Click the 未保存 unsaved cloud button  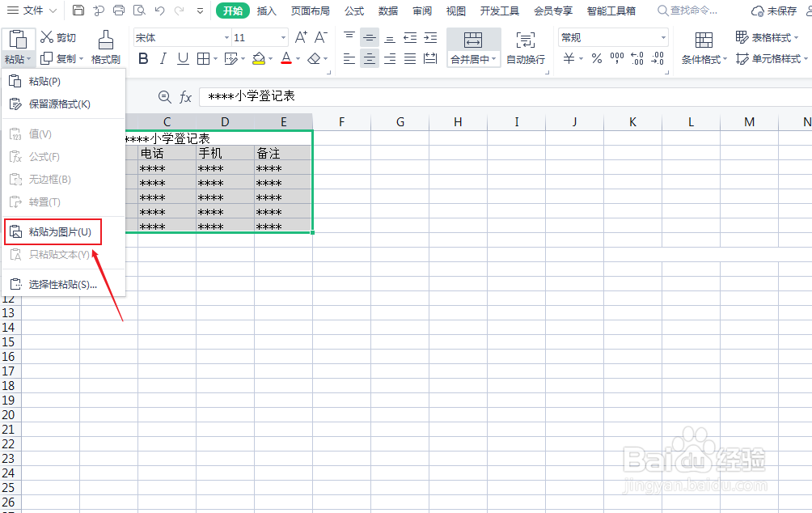click(x=774, y=11)
